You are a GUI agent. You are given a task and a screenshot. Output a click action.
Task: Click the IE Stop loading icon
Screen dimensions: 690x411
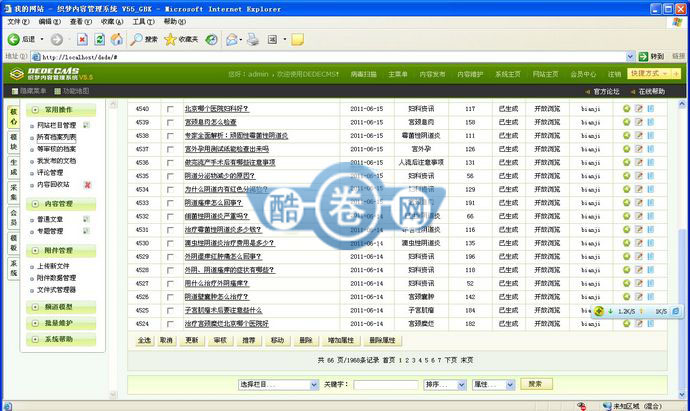(82, 40)
